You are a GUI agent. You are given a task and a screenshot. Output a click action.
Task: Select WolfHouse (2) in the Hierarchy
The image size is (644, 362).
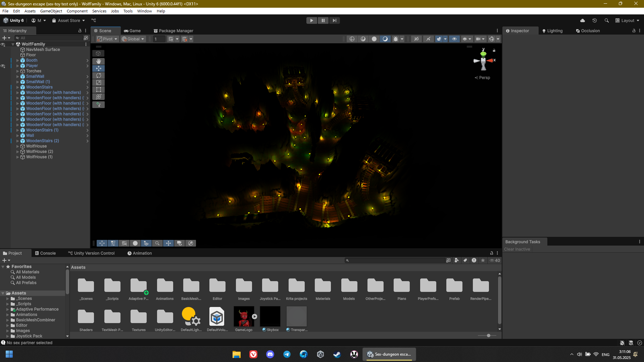(x=40, y=152)
